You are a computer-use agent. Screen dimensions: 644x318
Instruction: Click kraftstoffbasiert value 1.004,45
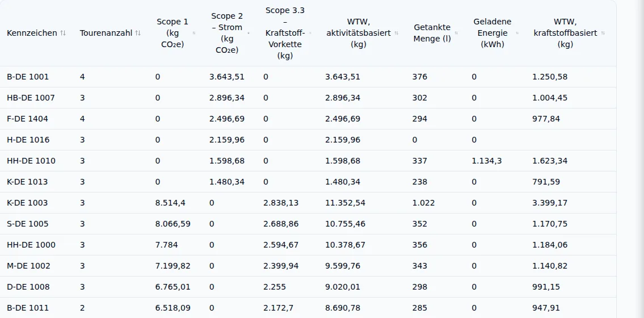[550, 98]
